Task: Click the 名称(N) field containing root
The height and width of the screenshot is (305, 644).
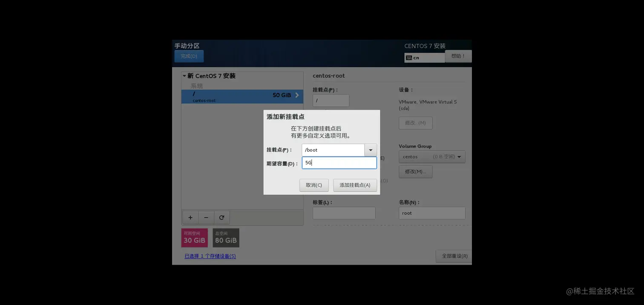Action: (x=432, y=213)
